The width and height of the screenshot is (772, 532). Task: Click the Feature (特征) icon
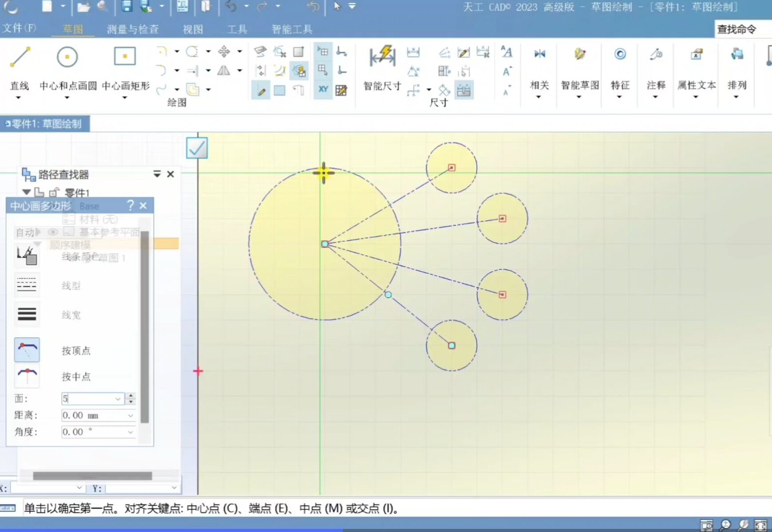point(620,54)
